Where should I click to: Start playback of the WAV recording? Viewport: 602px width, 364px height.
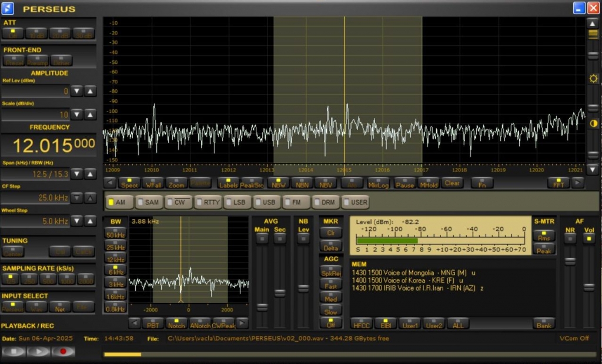[x=38, y=351]
